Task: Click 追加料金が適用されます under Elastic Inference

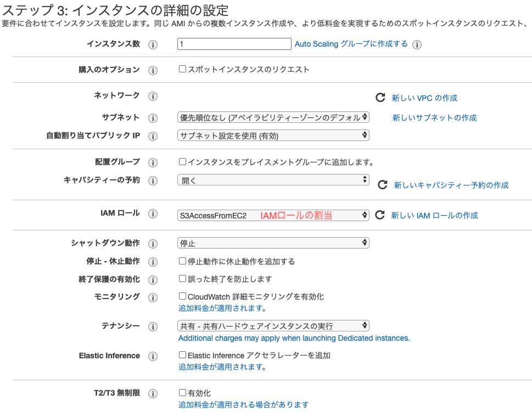Action: point(222,367)
